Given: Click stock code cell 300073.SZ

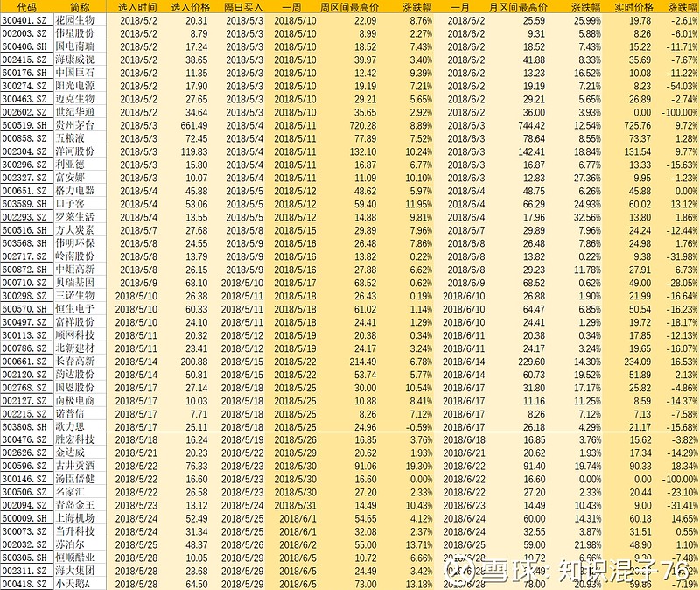Looking at the screenshot, I should coord(26,531).
